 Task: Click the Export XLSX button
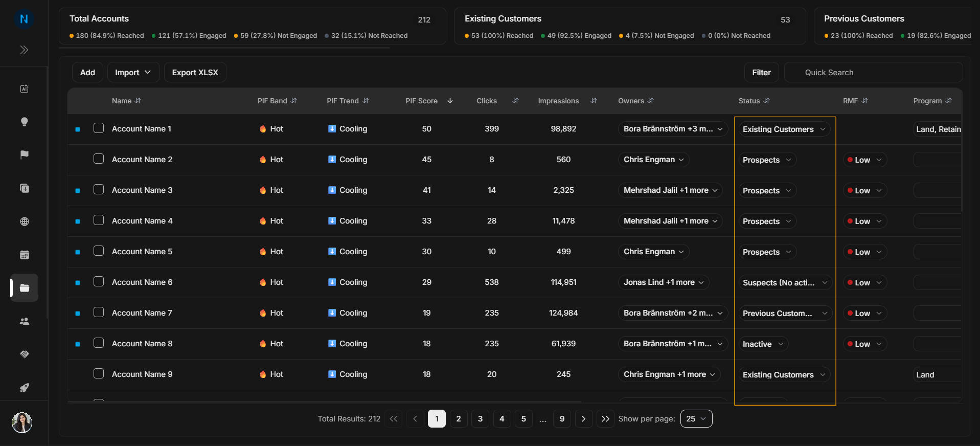[195, 72]
